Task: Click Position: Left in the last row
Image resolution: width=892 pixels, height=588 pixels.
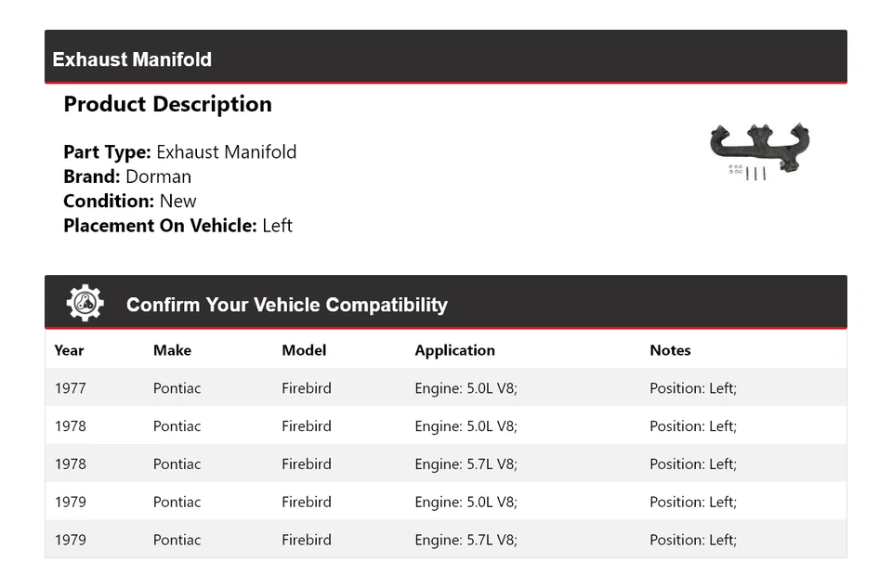Action: click(692, 541)
